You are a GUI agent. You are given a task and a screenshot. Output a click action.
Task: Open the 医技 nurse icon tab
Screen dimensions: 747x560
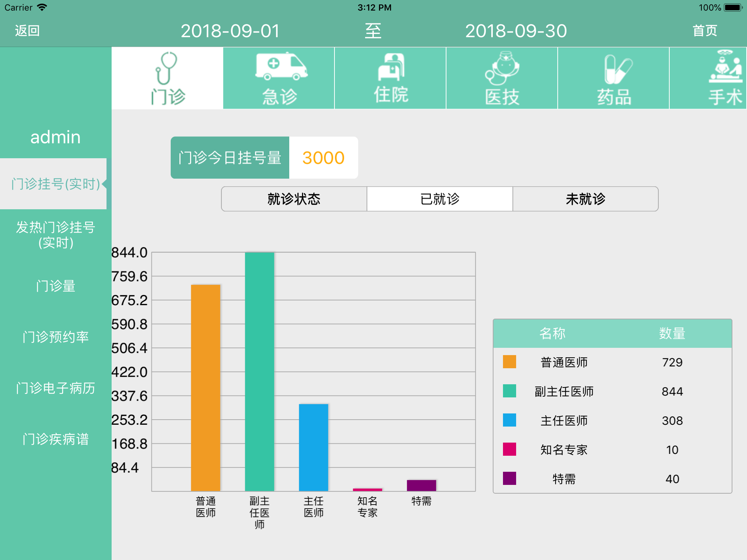[502, 78]
